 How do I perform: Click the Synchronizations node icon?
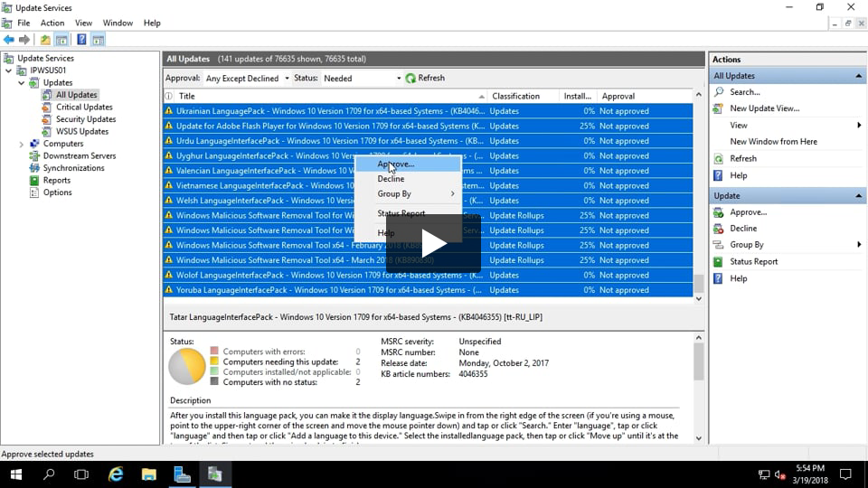35,168
